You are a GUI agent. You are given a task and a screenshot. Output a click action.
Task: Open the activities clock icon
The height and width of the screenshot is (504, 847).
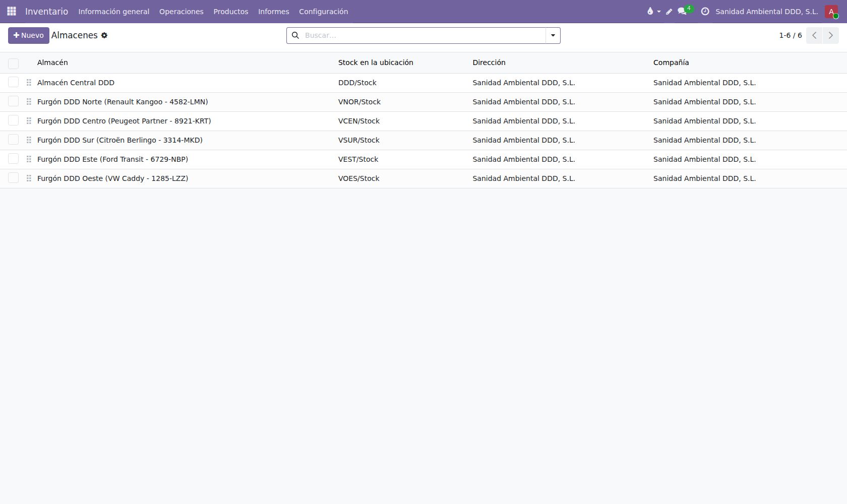point(705,11)
